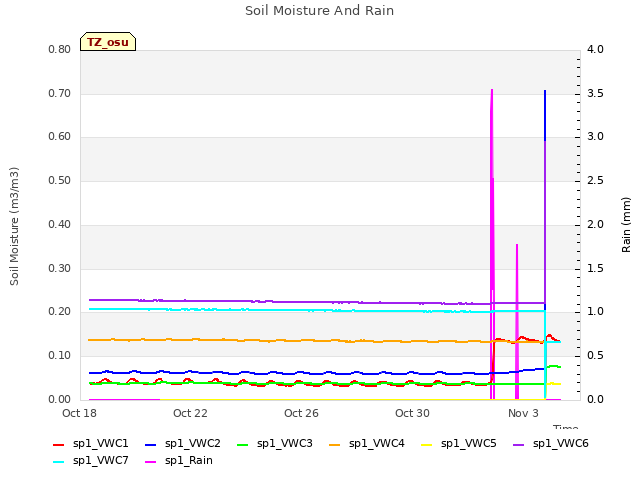The image size is (640, 480).
Task: Click the 0.40 left axis value
Action: [x=60, y=224]
